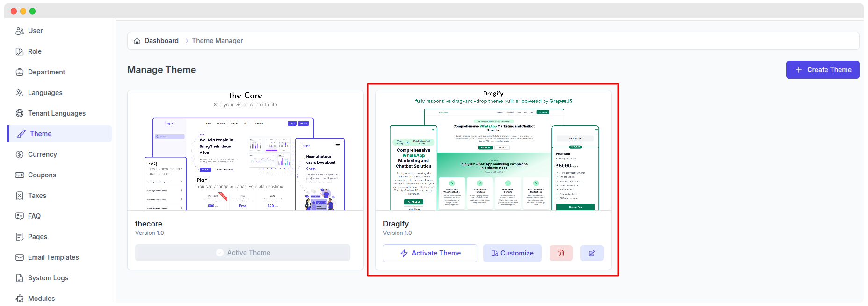Viewport: 868px width, 306px height.
Task: Customize the Dragify theme
Action: pyautogui.click(x=512, y=253)
